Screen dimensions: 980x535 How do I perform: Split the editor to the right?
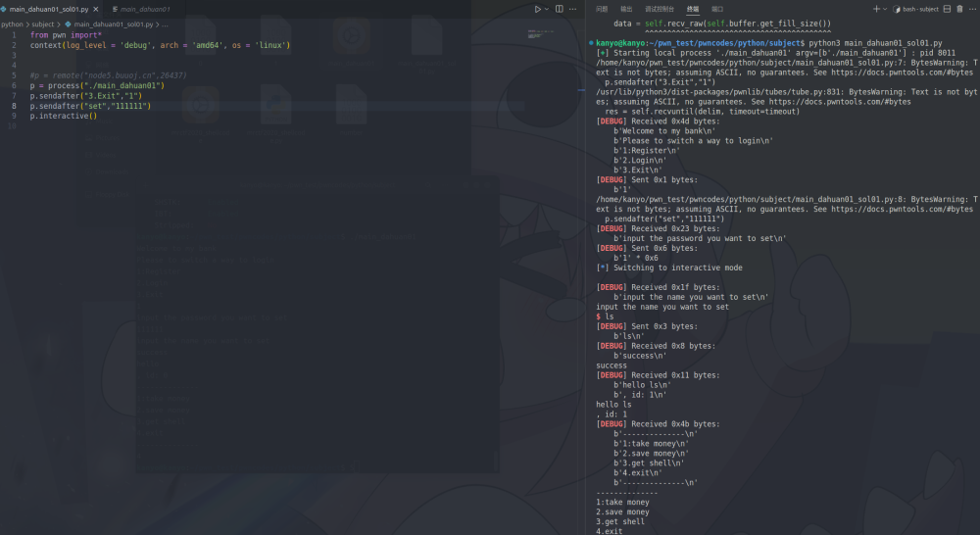(x=562, y=9)
